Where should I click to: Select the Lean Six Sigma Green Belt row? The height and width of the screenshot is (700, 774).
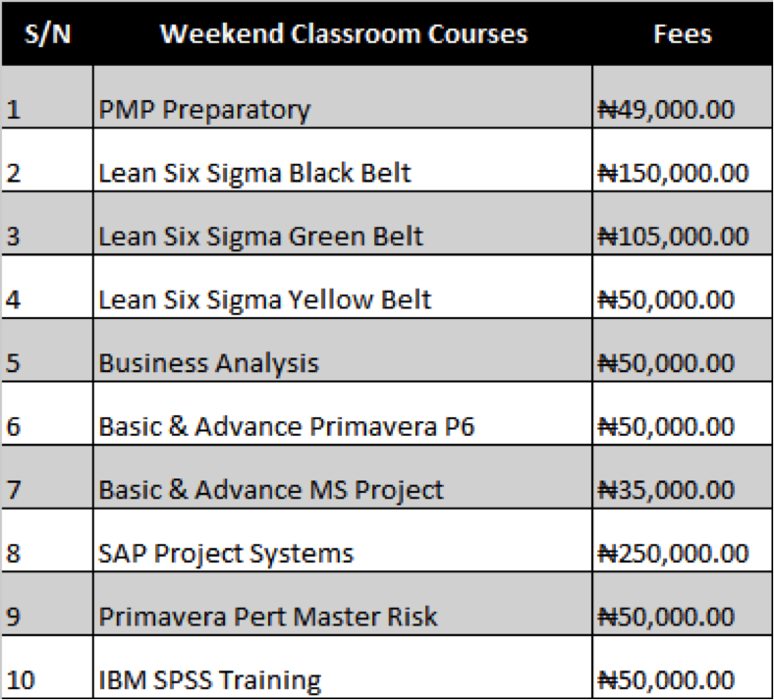387,224
